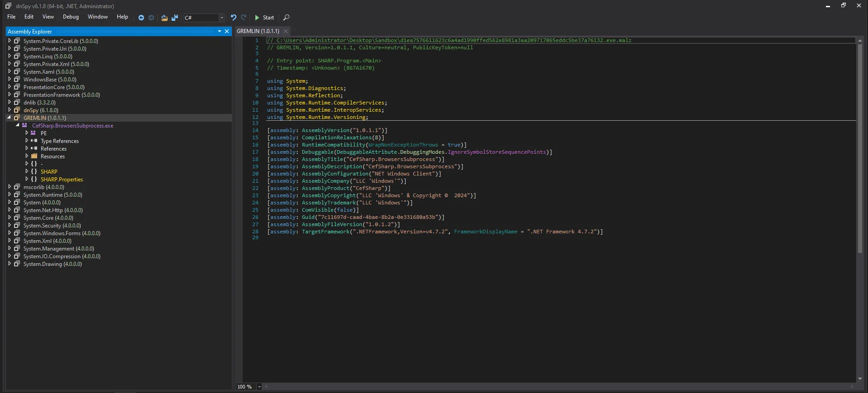Open the Window menu
This screenshot has height=393, width=868.
[97, 17]
